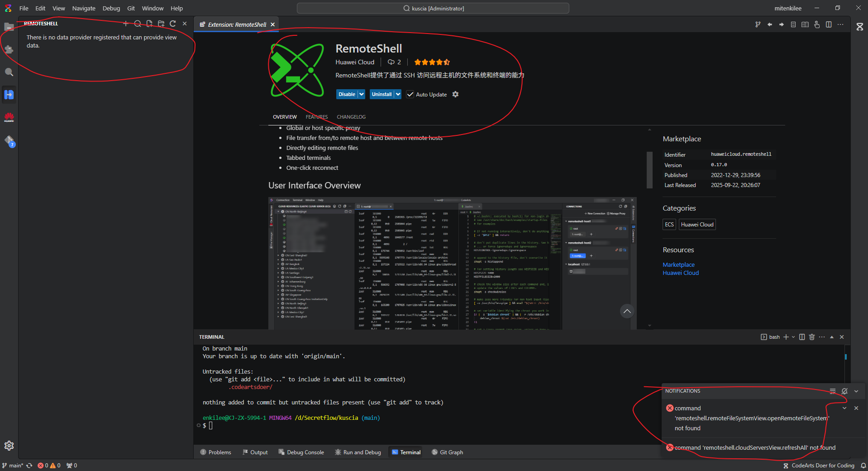Split the editor to the right

tap(829, 24)
